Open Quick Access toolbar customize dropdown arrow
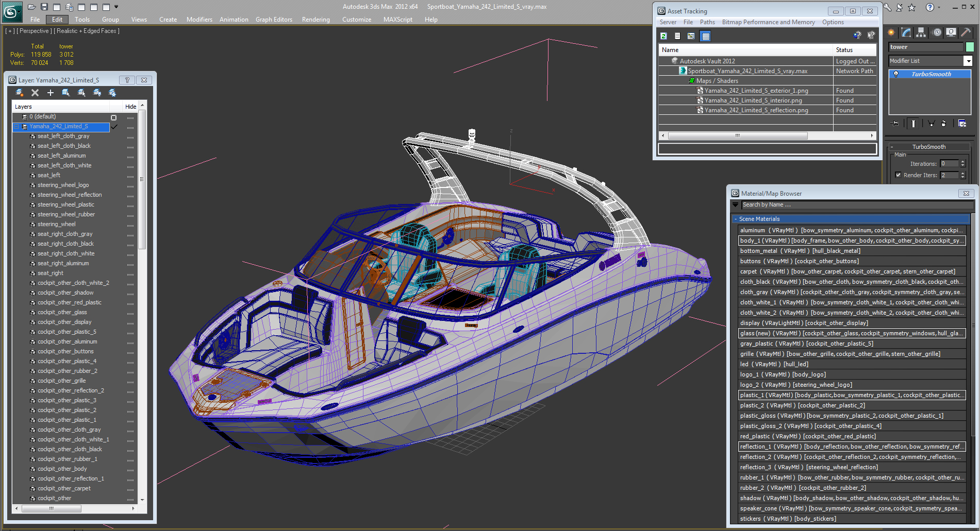980x531 pixels. (117, 7)
